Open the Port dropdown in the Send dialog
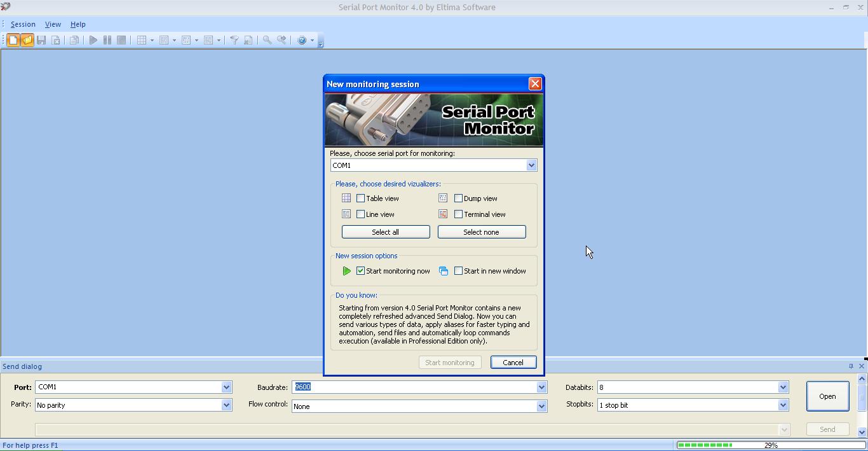 pyautogui.click(x=226, y=387)
